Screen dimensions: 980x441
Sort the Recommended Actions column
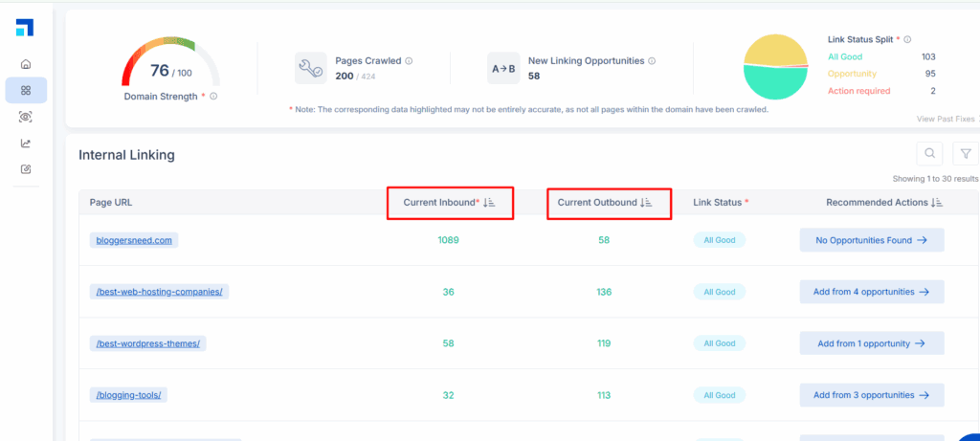(937, 203)
